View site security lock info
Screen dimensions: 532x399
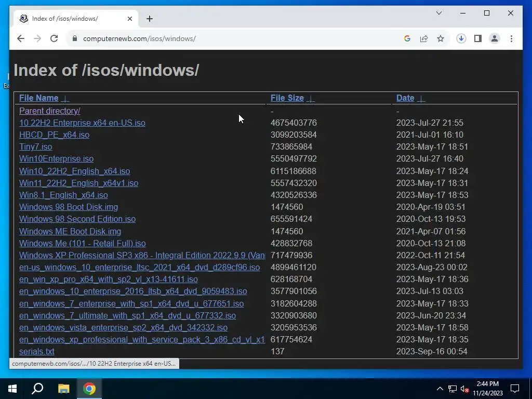(x=75, y=38)
